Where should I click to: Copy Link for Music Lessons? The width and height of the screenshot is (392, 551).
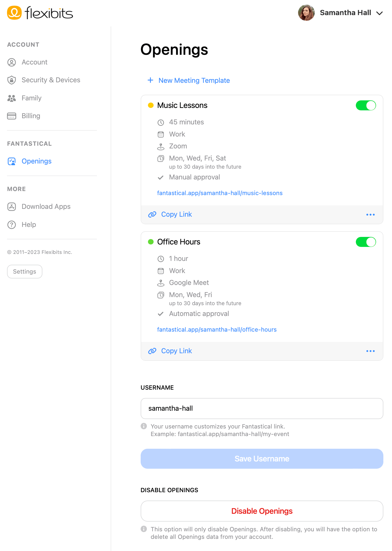pos(177,215)
